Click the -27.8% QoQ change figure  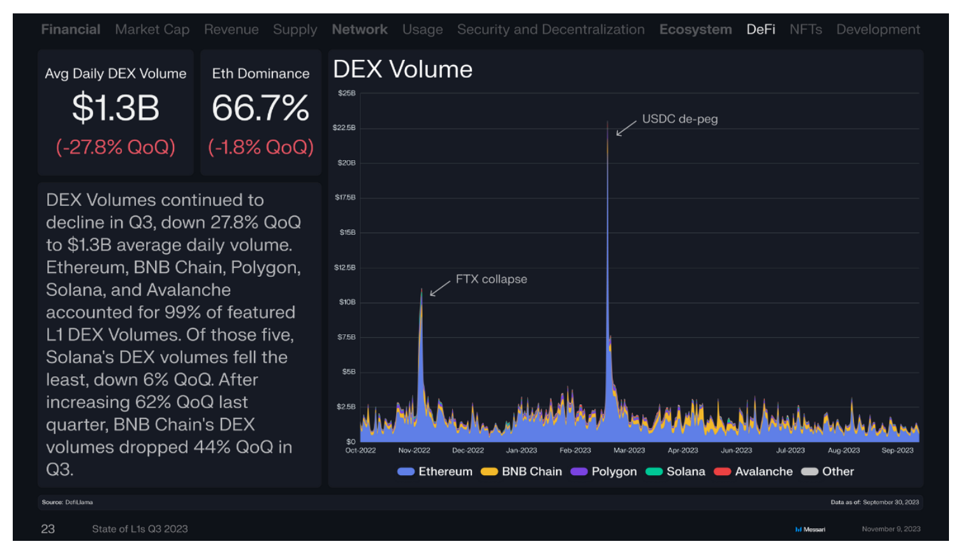[x=115, y=147]
